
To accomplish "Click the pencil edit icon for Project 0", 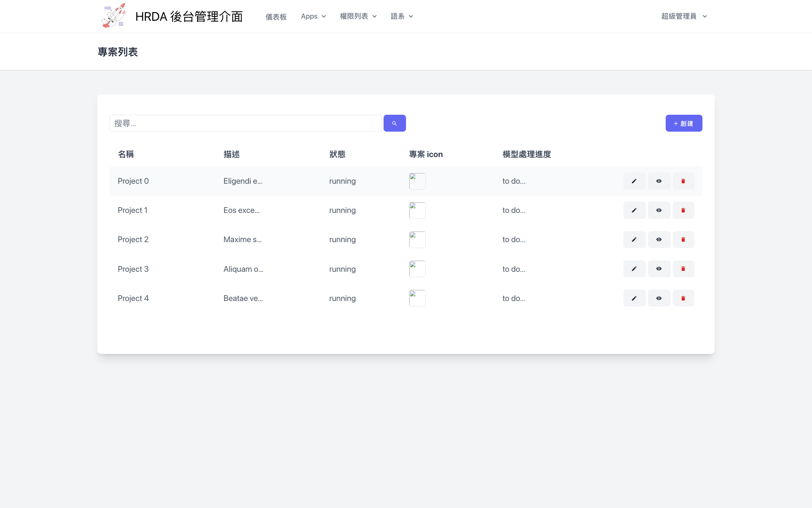I will [634, 181].
